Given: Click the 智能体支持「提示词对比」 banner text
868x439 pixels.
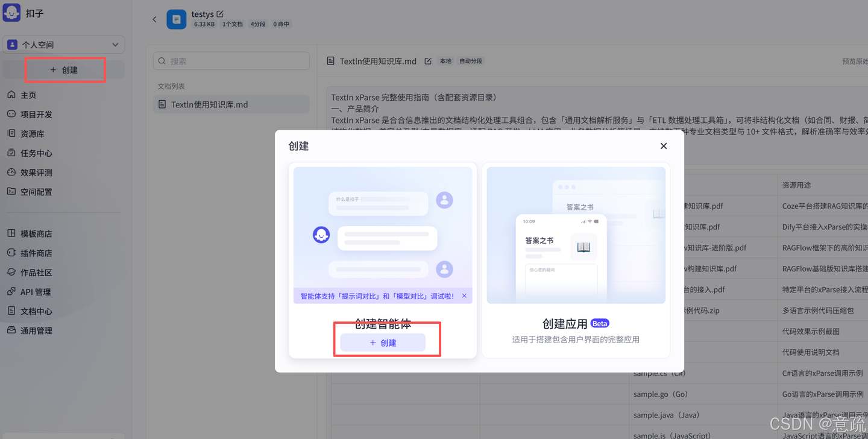Looking at the screenshot, I should 377,296.
